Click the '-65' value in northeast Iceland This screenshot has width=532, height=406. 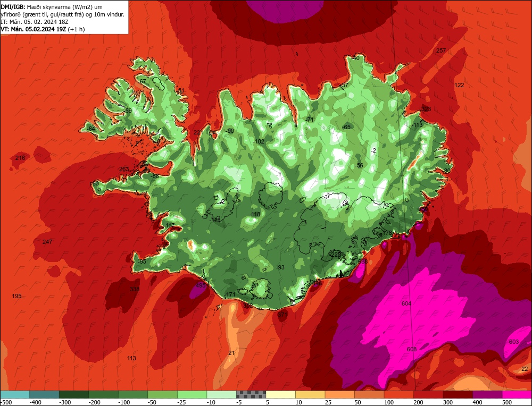click(346, 127)
